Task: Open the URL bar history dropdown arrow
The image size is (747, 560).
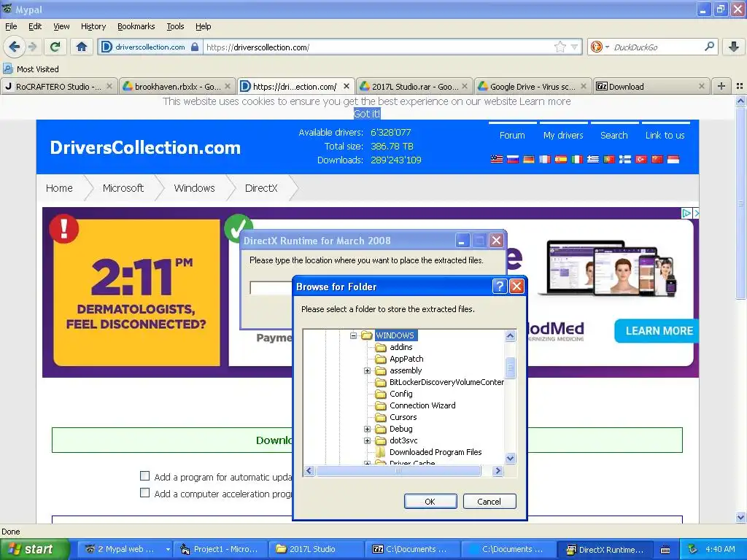Action: pos(575,47)
